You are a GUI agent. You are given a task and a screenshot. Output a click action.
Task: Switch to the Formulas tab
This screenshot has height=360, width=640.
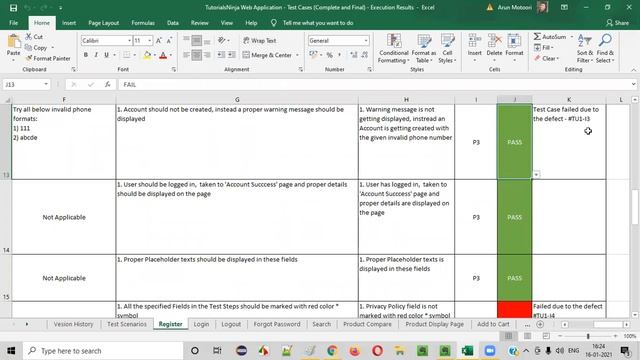coord(143,23)
